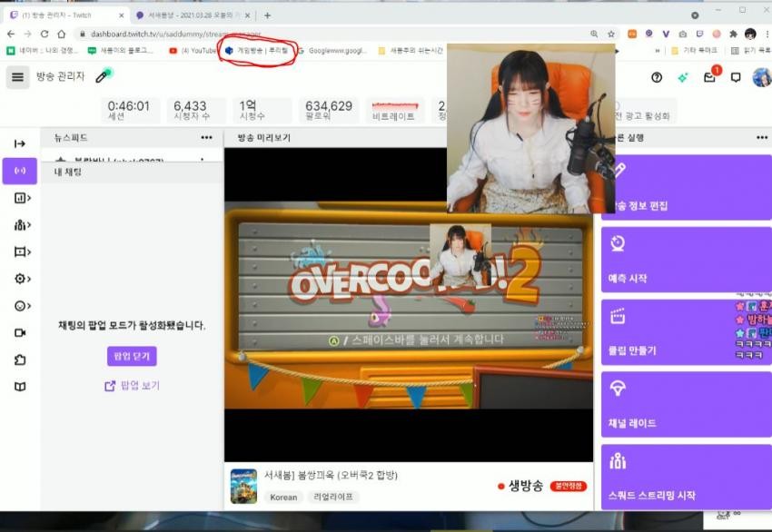This screenshot has width=772, height=532.
Task: Open a new browser tab with the plus
Action: [x=267, y=15]
